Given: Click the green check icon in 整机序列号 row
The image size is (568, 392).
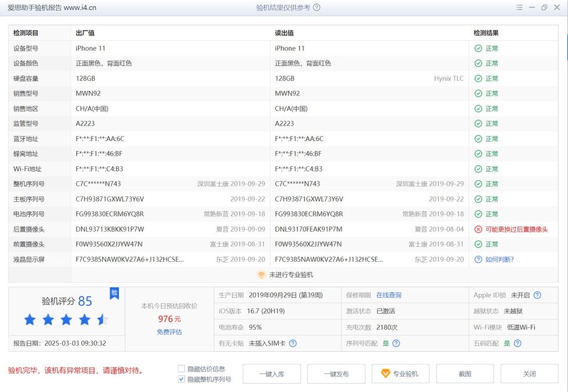Looking at the screenshot, I should [x=478, y=184].
